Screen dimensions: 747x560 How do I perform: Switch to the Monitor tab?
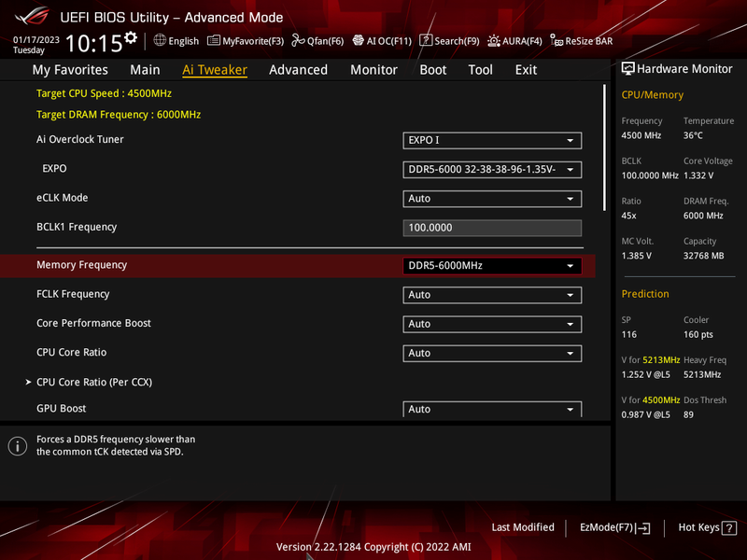pos(374,70)
